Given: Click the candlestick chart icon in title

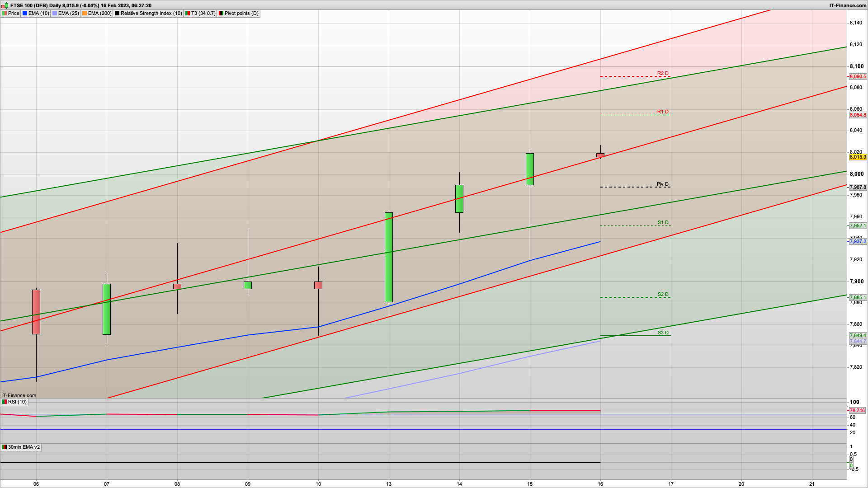Looking at the screenshot, I should coord(5,5).
